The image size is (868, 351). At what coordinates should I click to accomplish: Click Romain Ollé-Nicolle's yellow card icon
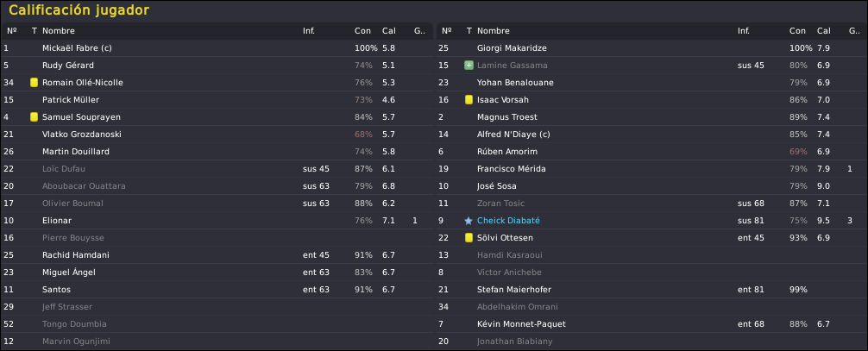coord(35,83)
